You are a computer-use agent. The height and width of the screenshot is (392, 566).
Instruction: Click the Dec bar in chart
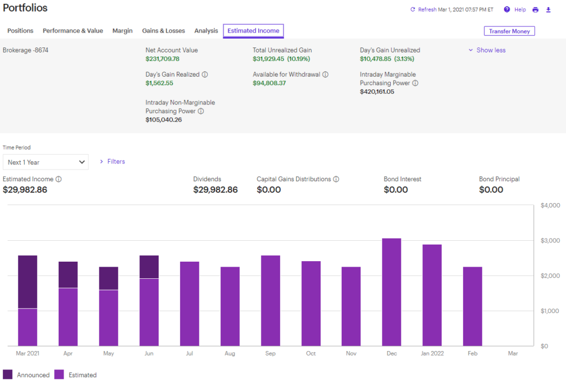click(392, 292)
